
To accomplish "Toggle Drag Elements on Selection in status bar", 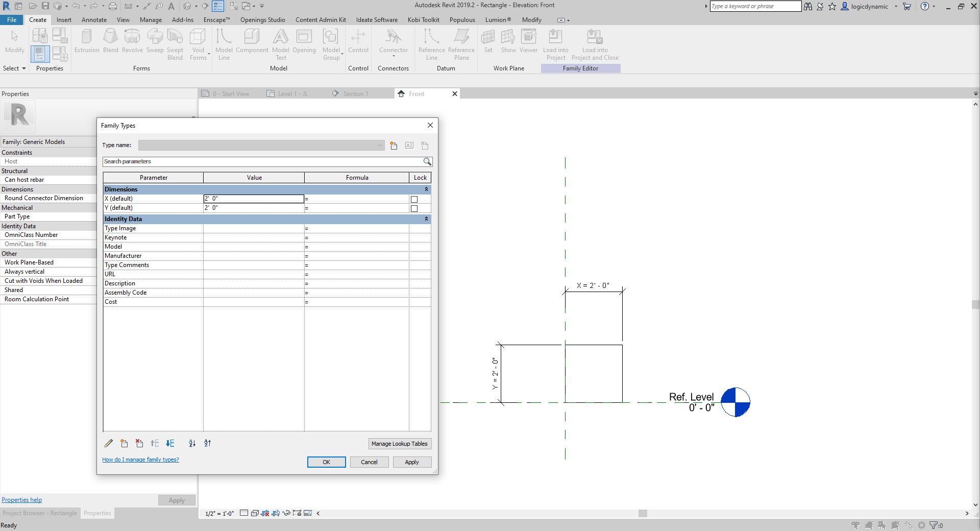I will pyautogui.click(x=909, y=525).
